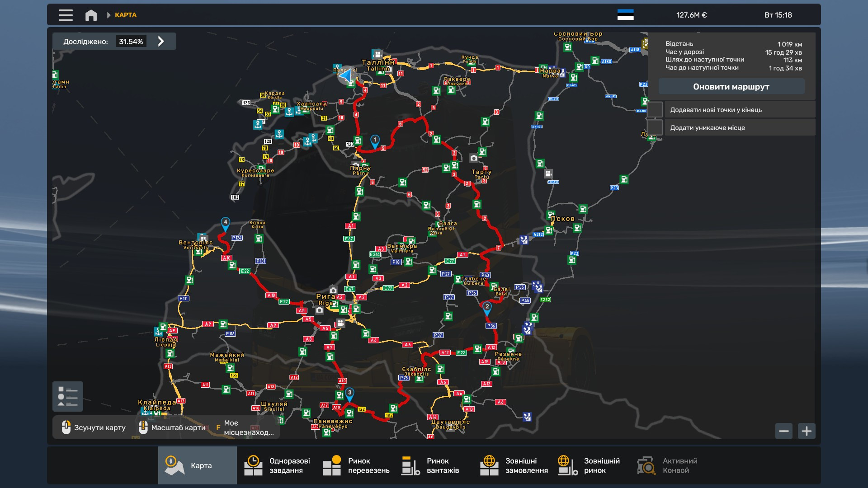The width and height of the screenshot is (868, 488).
Task: Expand the explored percentage arrow
Action: [x=161, y=42]
